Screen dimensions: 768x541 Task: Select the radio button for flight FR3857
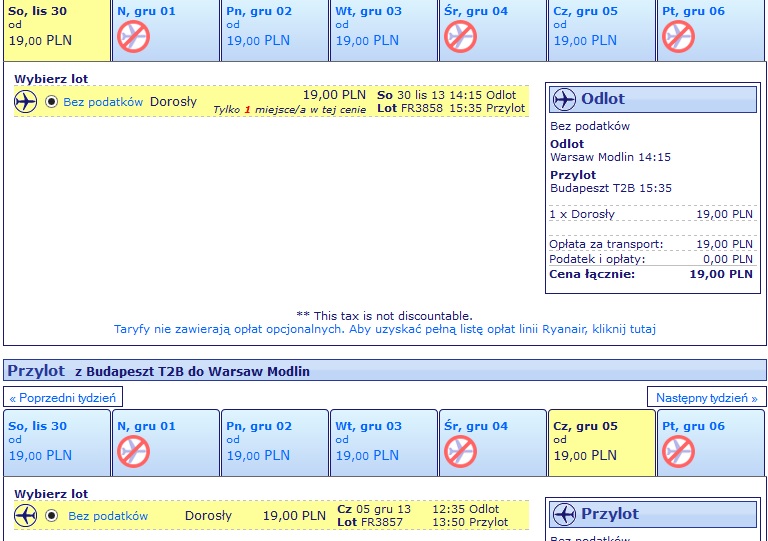pyautogui.click(x=51, y=516)
